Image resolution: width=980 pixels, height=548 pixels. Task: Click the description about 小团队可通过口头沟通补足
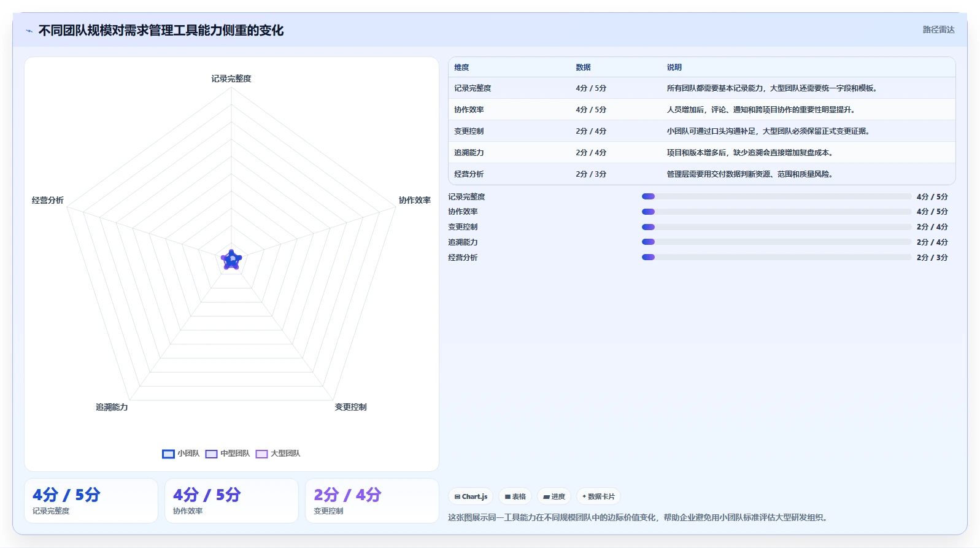point(768,131)
